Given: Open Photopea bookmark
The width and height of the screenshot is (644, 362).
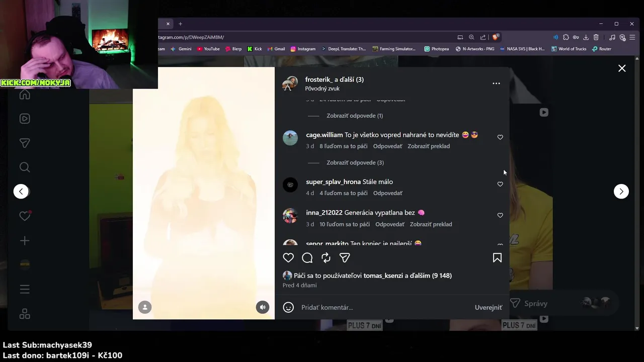Looking at the screenshot, I should [x=436, y=49].
